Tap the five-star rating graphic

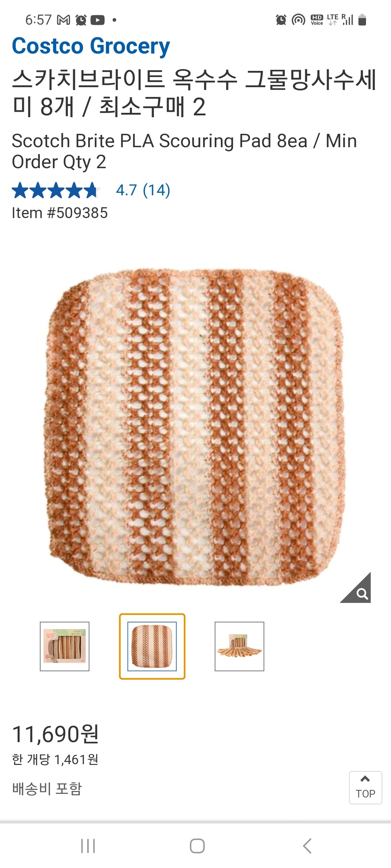click(56, 190)
